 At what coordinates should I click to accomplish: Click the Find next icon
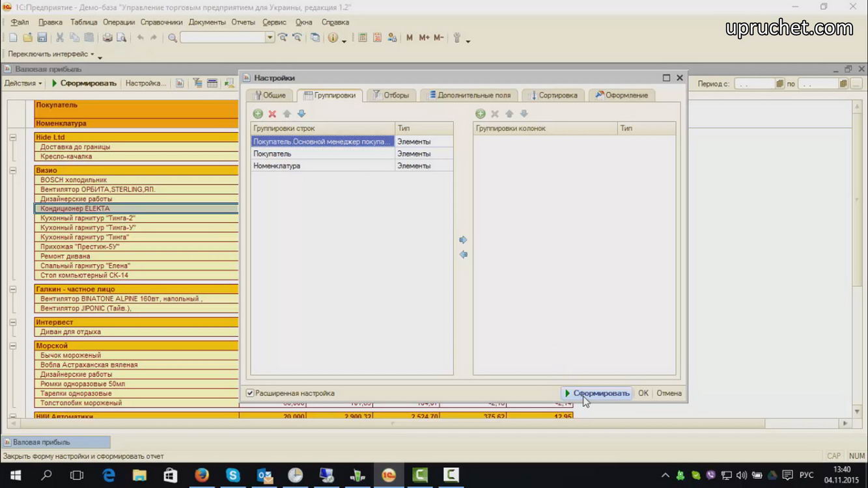(x=283, y=38)
